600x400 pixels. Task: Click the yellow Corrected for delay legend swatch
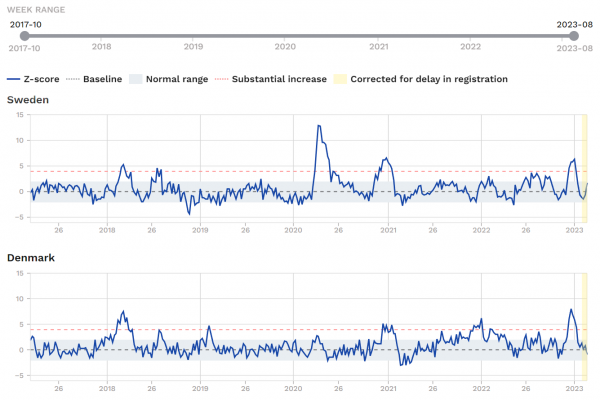click(x=340, y=79)
